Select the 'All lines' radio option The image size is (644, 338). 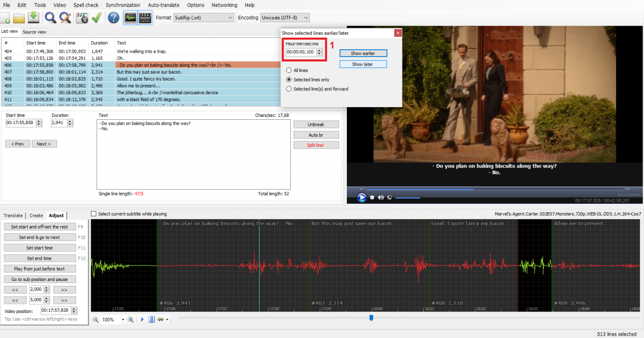click(289, 70)
